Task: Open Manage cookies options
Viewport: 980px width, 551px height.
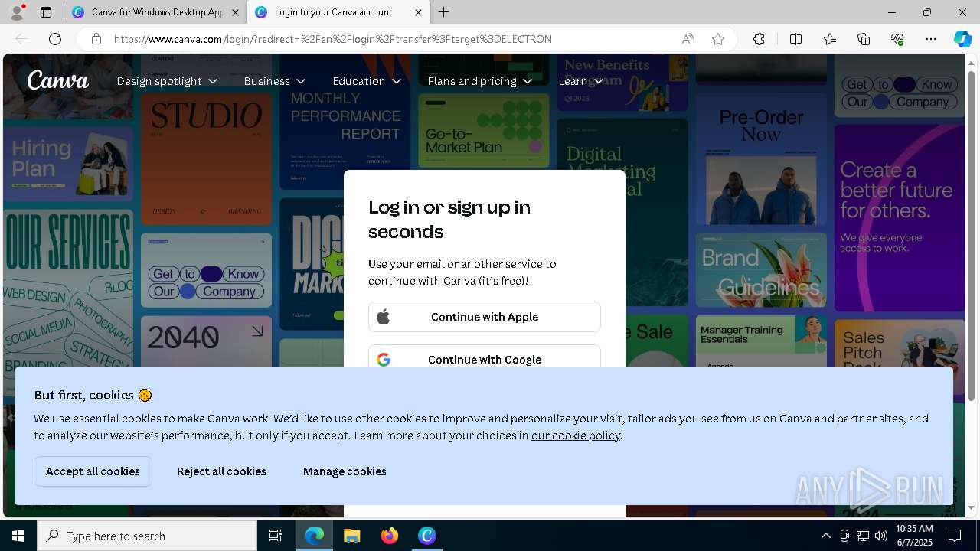Action: (345, 471)
